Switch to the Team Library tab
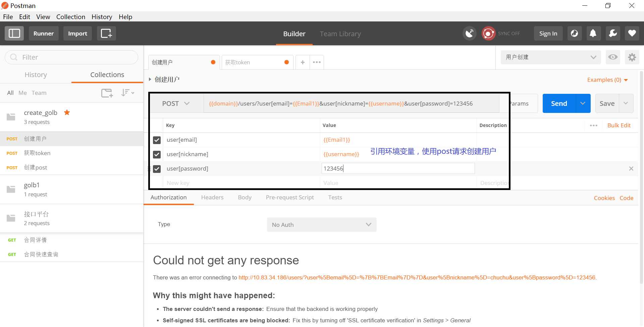Screen dimensions: 644x327 pos(340,34)
